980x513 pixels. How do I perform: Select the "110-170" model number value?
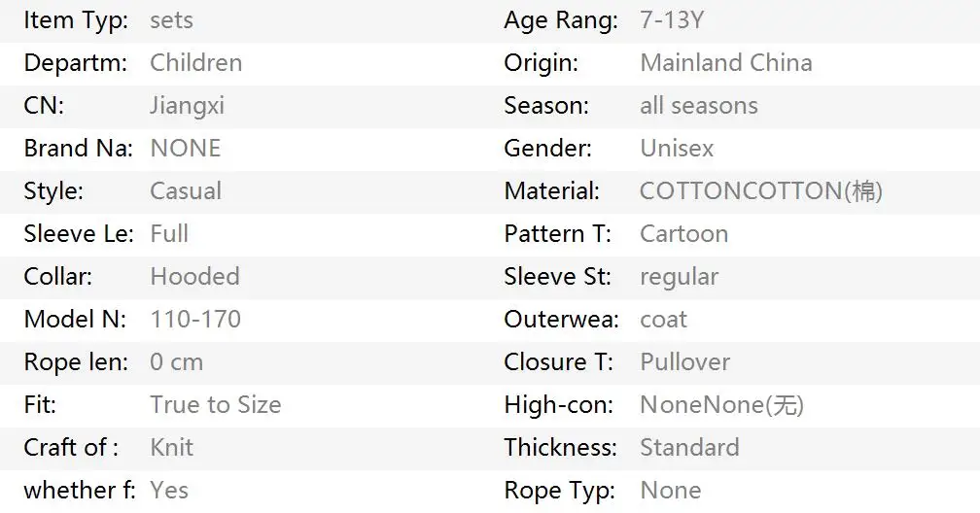[x=194, y=320]
